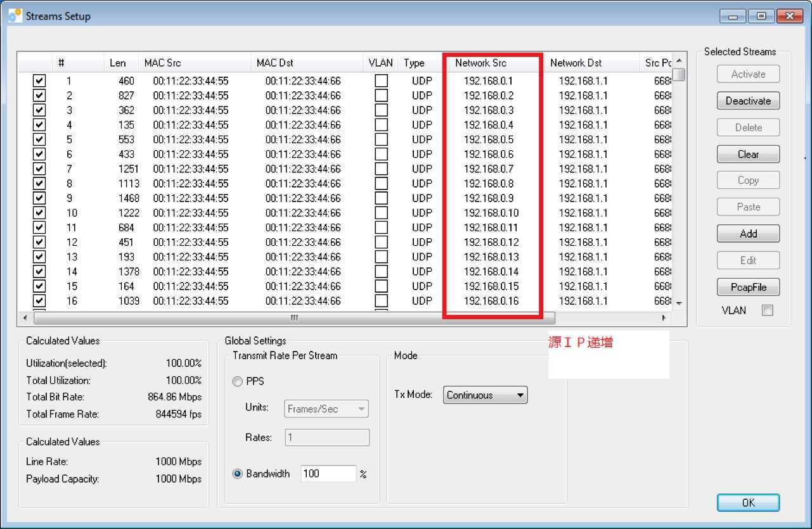The image size is (812, 529).
Task: Click the Paste button
Action: 748,207
